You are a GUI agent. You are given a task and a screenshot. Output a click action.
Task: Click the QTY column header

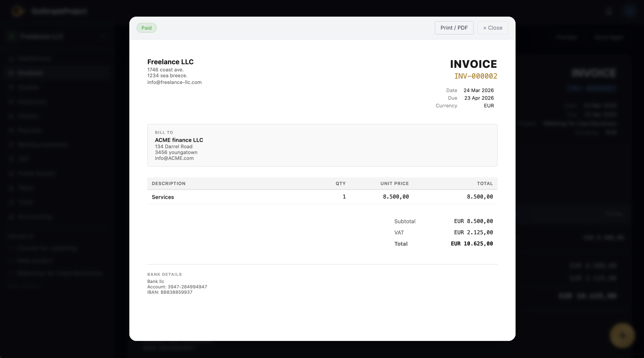point(340,183)
